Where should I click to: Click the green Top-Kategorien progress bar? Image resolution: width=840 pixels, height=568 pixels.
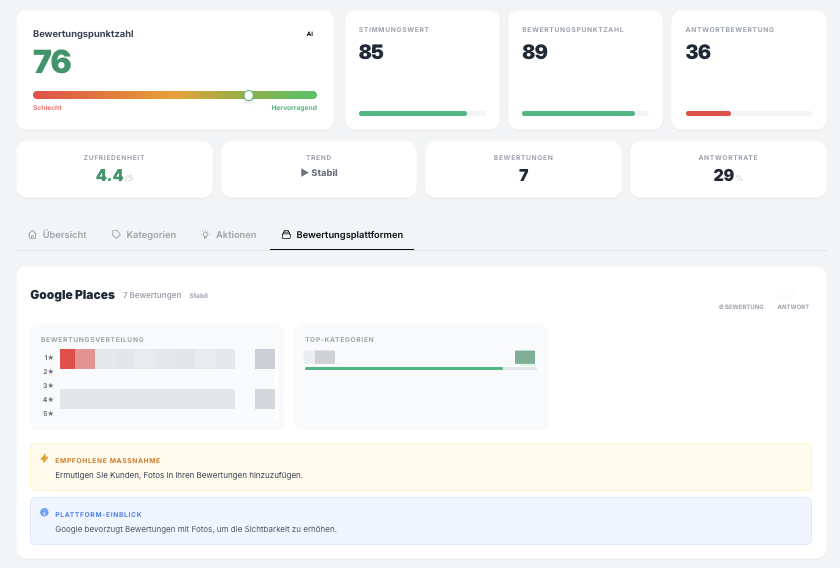coord(404,369)
